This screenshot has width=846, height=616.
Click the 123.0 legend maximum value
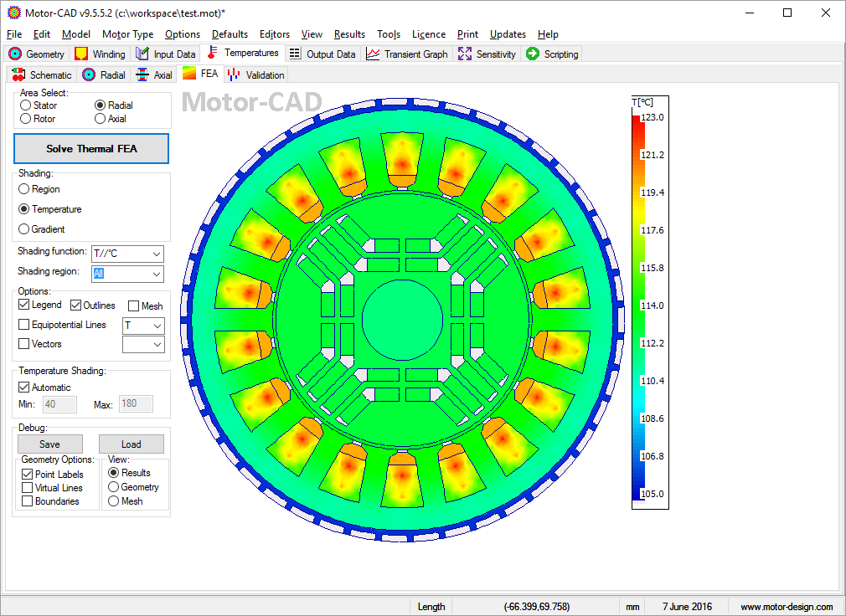[653, 117]
